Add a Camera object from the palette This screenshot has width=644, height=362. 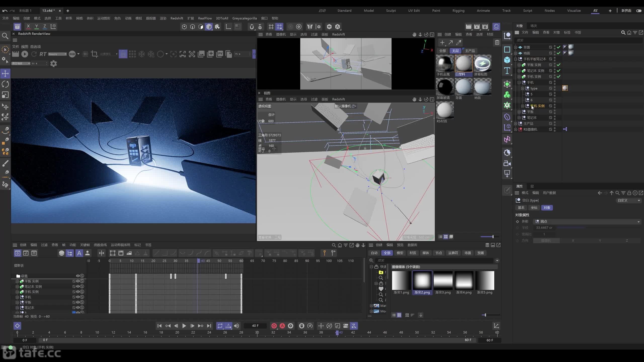tap(507, 164)
